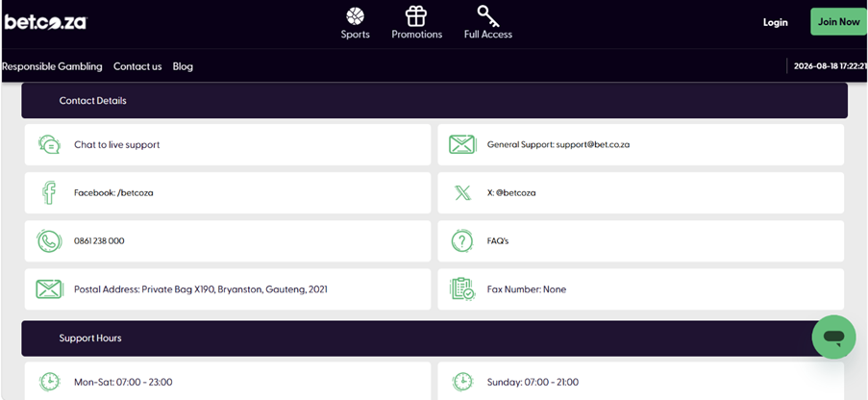Click Chat to live support
This screenshot has height=400, width=868.
[x=117, y=144]
